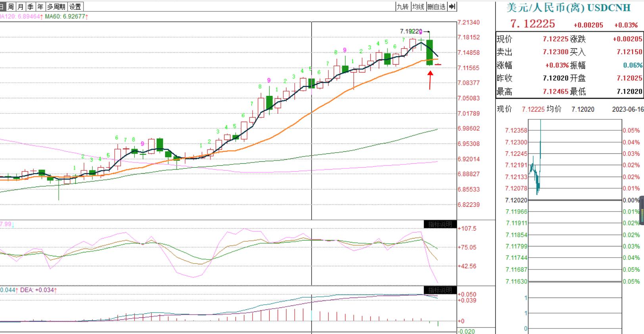Open 指标说明 for the MACD indicator panel
This screenshot has height=334, width=644.
(440, 290)
